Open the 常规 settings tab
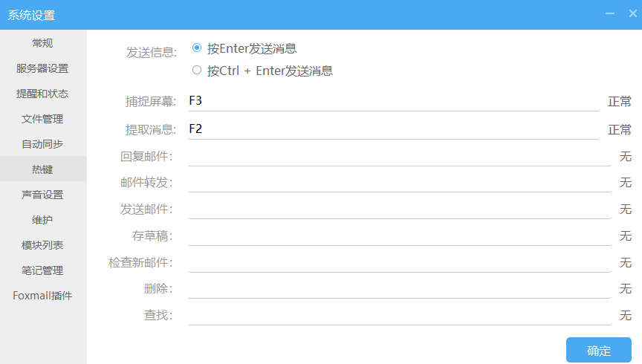642x364 pixels. (x=42, y=43)
